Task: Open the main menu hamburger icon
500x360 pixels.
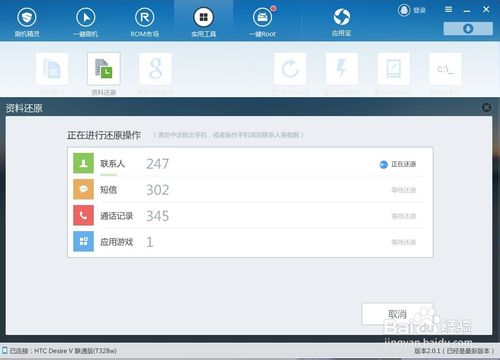Action: pyautogui.click(x=449, y=9)
